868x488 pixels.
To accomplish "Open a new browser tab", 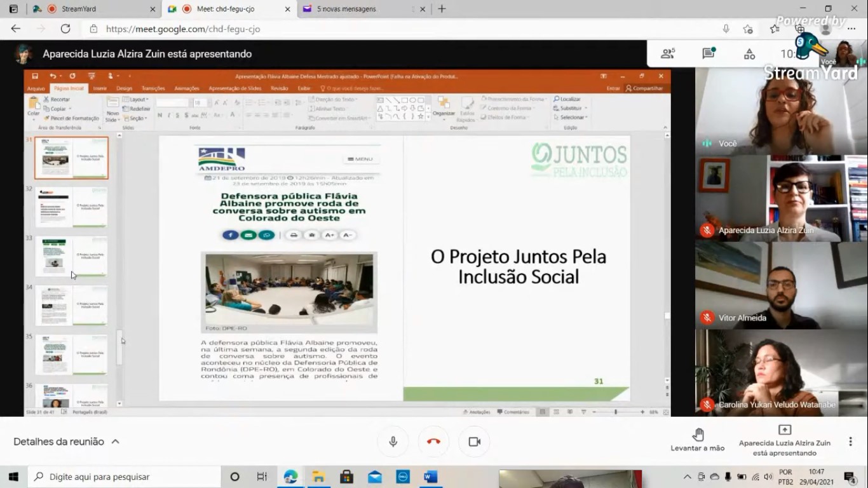I will coord(442,9).
